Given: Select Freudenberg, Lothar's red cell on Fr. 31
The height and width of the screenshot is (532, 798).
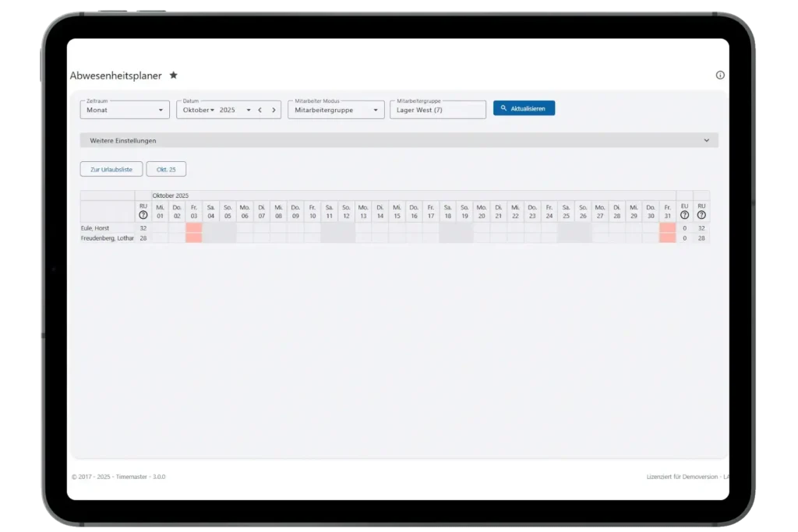Looking at the screenshot, I should (667, 238).
